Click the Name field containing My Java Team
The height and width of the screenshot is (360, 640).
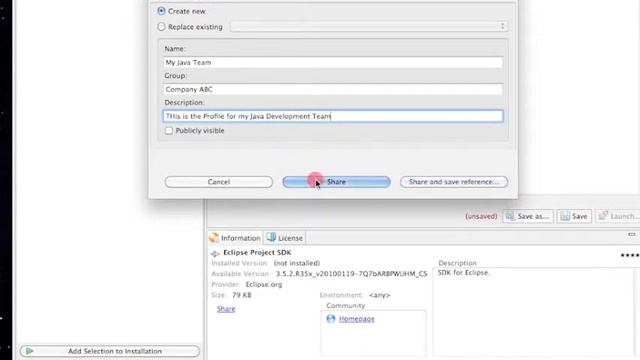[333, 62]
